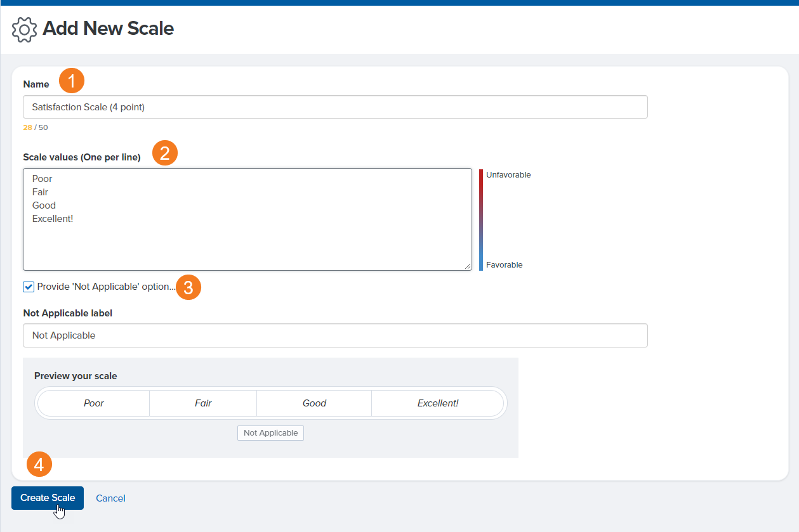Select the orange marker numbered 3
Viewport: 799px width, 532px height.
click(x=189, y=287)
